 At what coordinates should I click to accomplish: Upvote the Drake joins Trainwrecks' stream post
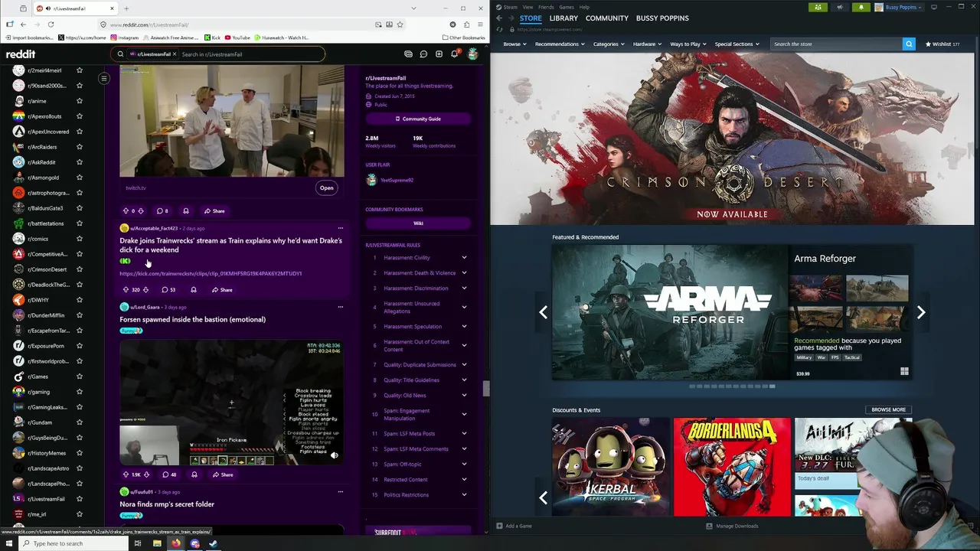(x=126, y=290)
